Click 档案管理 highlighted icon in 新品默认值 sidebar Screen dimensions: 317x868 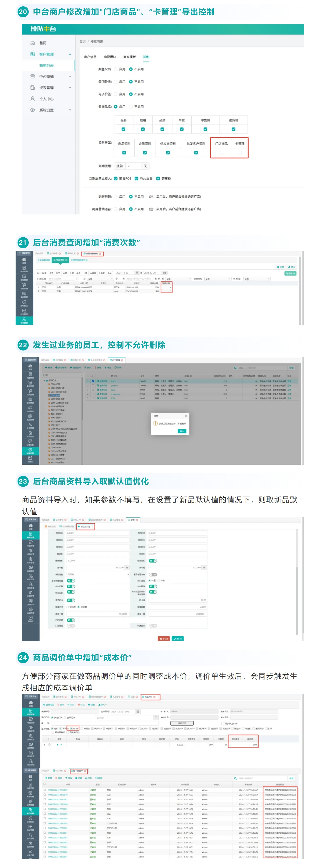pyautogui.click(x=30, y=534)
